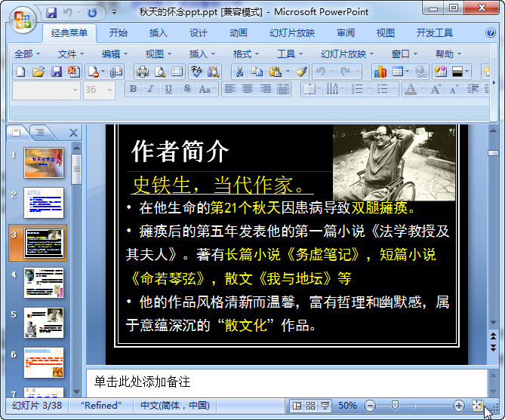Open the 设计 ribbon tab
This screenshot has width=505, height=420.
pyautogui.click(x=198, y=33)
